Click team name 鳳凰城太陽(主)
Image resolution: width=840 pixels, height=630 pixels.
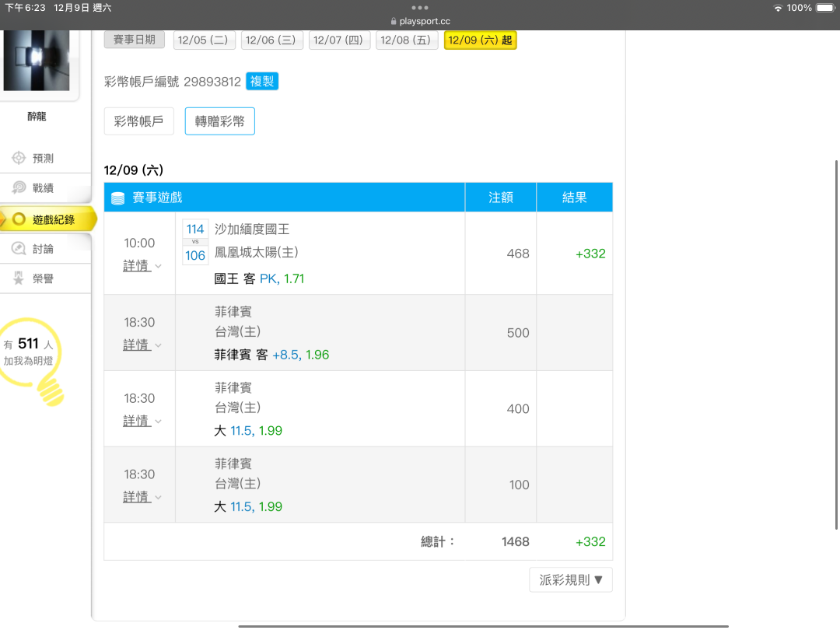coord(257,252)
